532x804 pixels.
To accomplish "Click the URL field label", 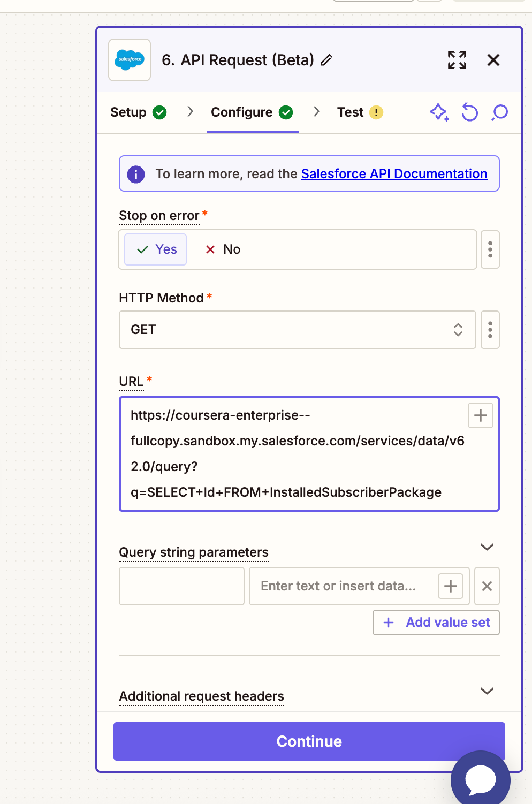I will point(131,382).
